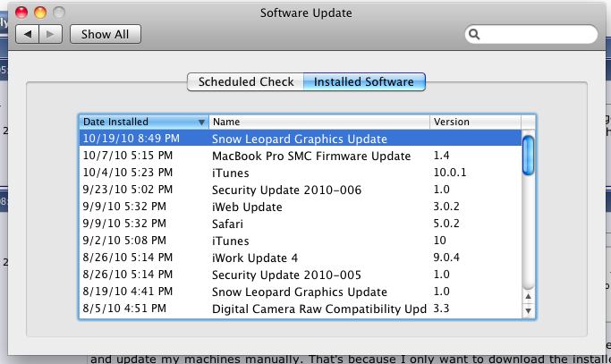The image size is (611, 364).
Task: Select the iWeb Update row
Action: click(x=301, y=207)
